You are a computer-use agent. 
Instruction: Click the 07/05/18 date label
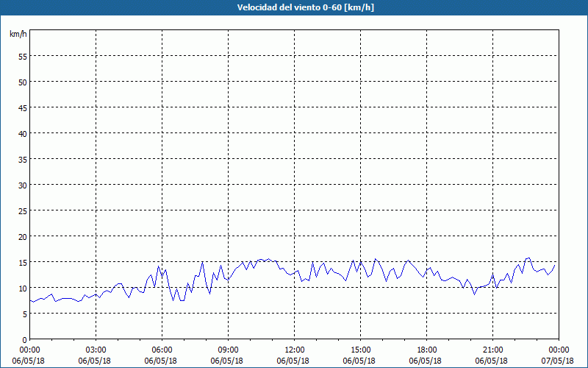[x=558, y=361]
